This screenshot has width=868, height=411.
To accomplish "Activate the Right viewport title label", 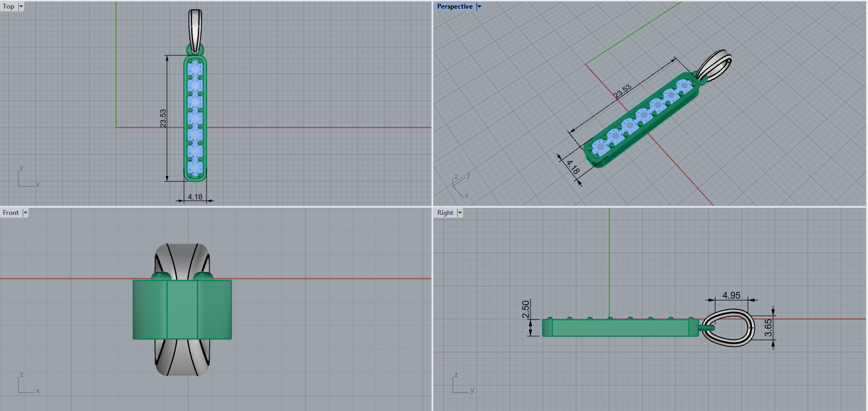I will tap(445, 213).
